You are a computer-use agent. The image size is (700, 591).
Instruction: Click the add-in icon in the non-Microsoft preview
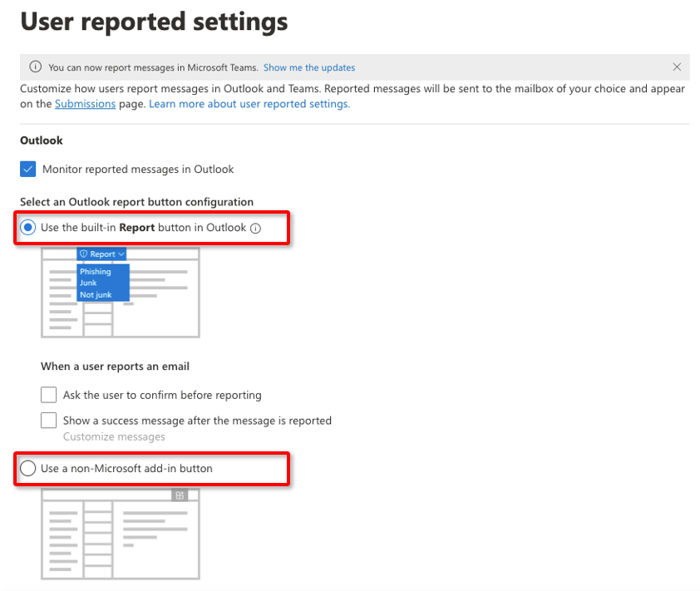180,495
